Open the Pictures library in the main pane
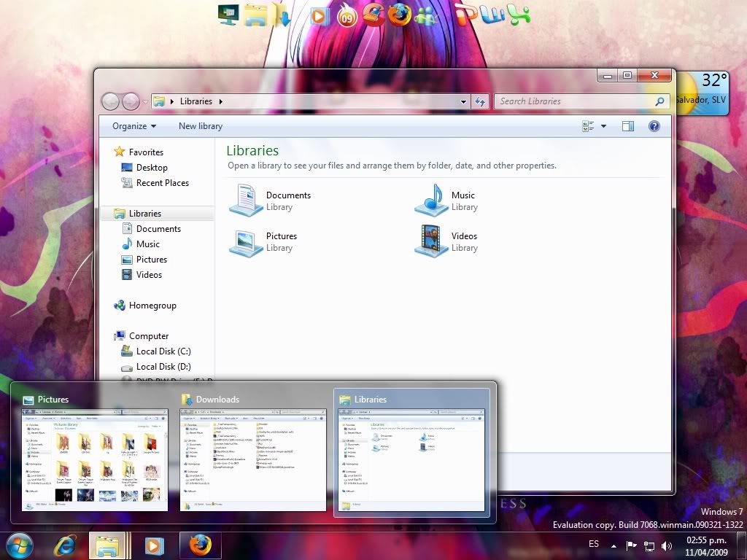 [x=263, y=241]
